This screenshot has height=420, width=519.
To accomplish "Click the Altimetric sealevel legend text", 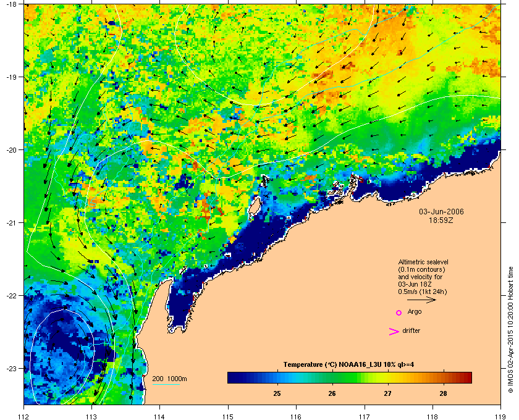I will (x=423, y=262).
